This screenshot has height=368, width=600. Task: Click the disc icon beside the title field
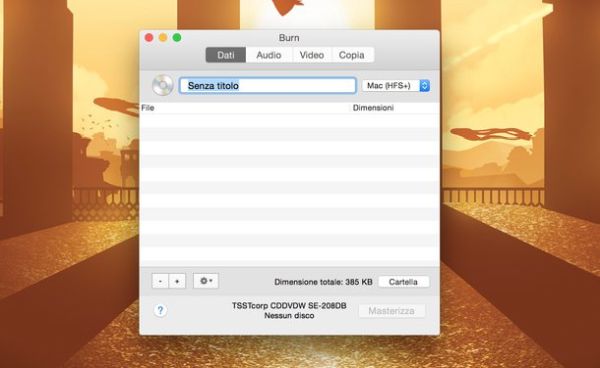coord(162,85)
